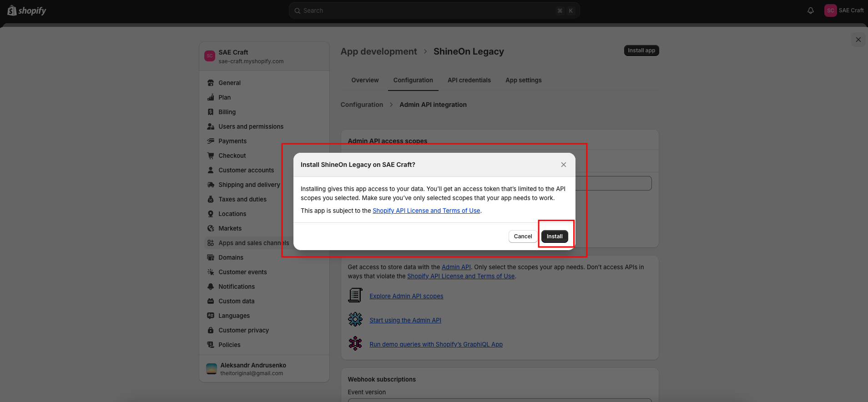Open Aleksandr Andrusenko account entry
868x402 pixels.
coord(264,369)
